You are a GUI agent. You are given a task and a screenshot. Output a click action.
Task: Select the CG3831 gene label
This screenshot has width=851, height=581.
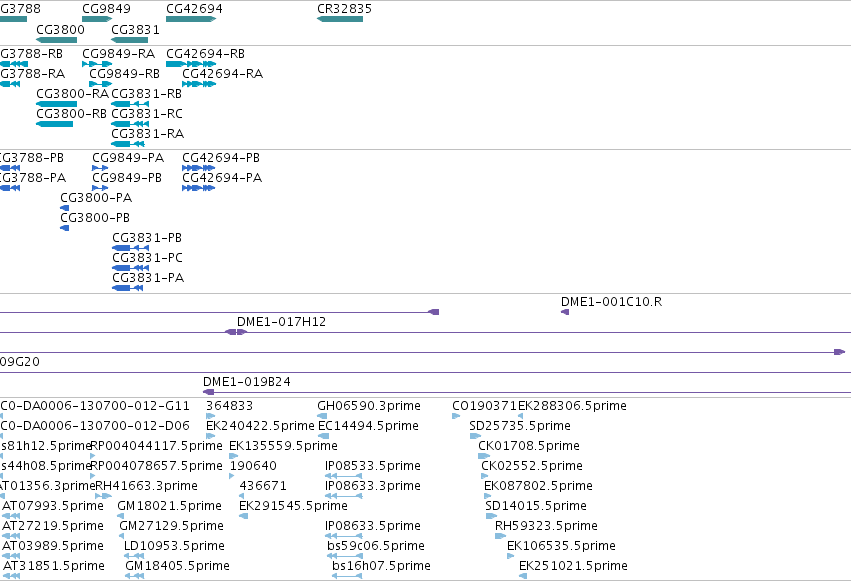click(136, 29)
